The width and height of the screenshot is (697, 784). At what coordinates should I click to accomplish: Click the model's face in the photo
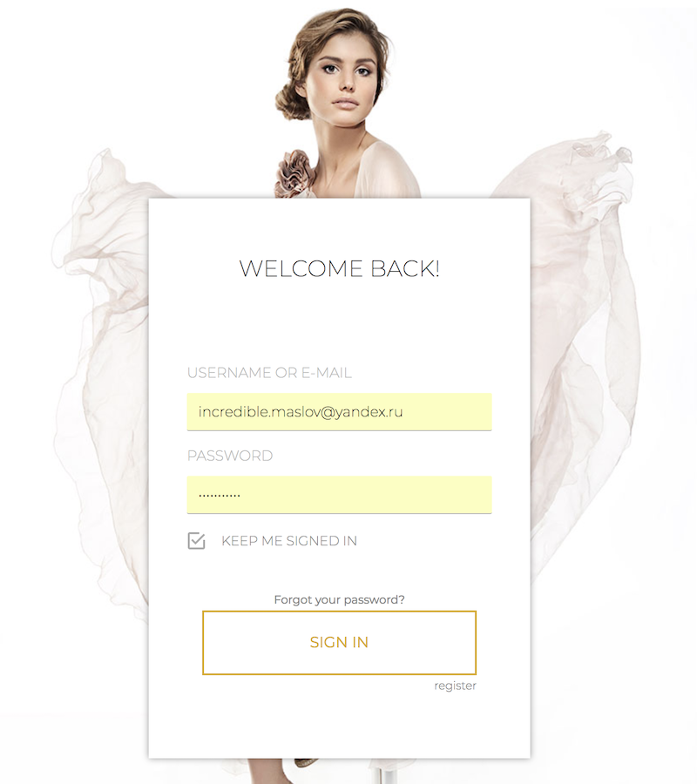[345, 80]
